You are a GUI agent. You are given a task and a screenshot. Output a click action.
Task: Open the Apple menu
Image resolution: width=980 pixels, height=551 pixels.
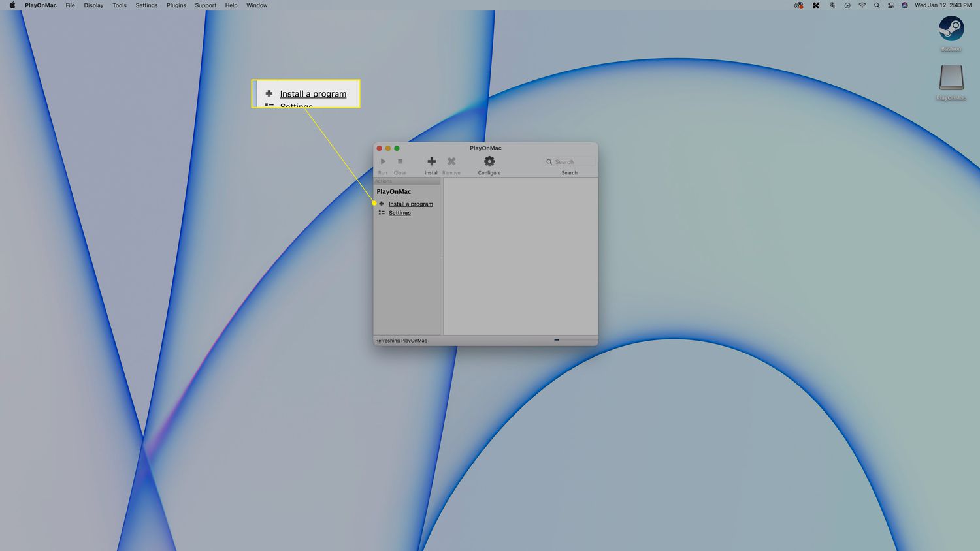coord(12,5)
